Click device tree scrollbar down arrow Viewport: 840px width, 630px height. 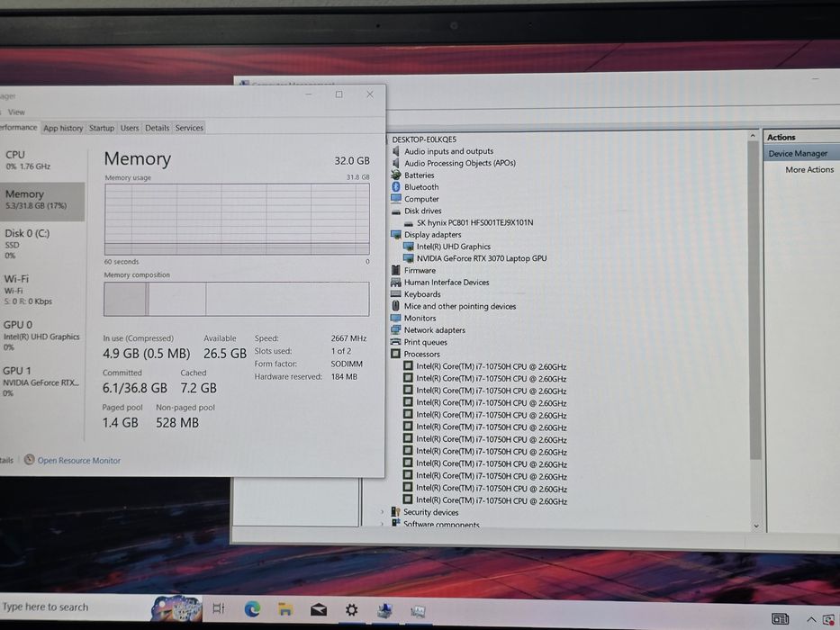(756, 526)
